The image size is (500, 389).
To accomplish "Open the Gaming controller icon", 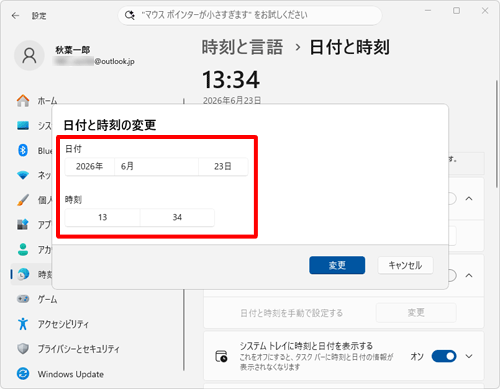I will coord(23,299).
